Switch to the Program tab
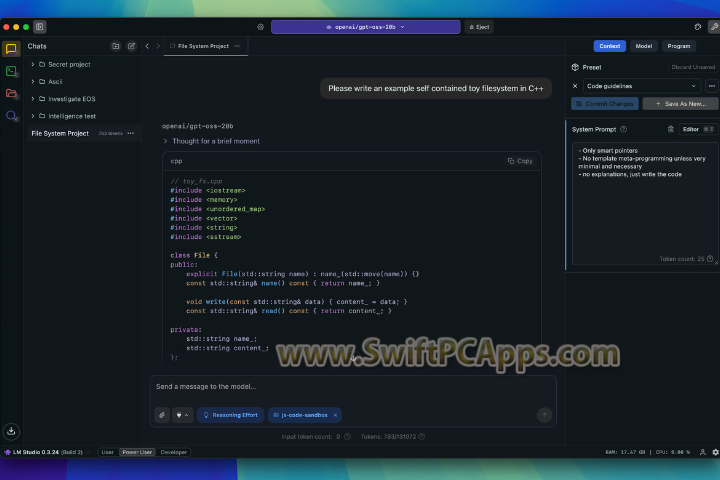Image resolution: width=720 pixels, height=480 pixels. [x=679, y=46]
